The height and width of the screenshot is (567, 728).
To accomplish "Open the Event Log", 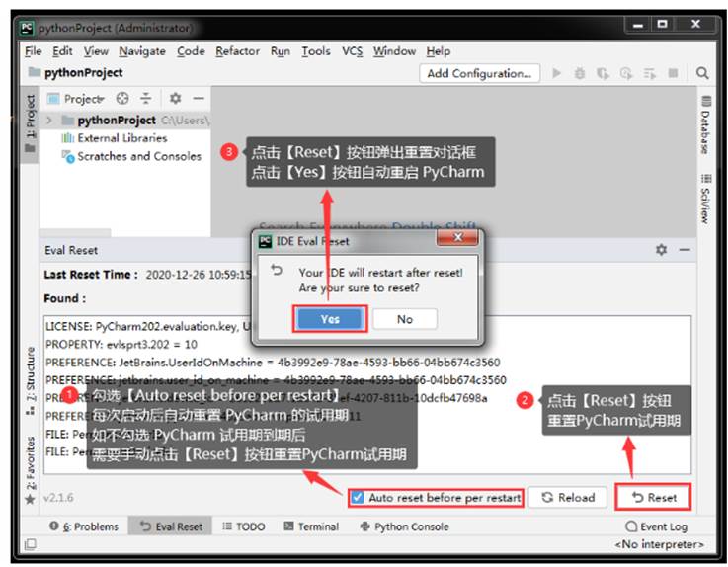I will 657,526.
